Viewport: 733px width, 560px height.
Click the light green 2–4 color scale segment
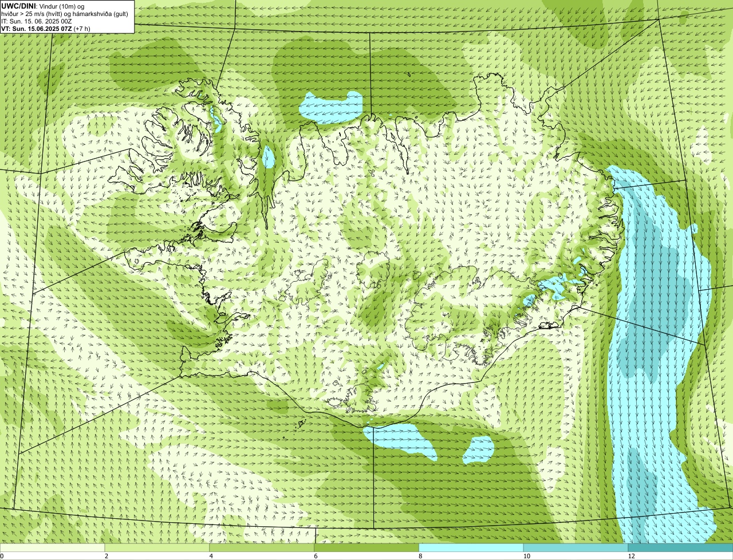point(157,548)
